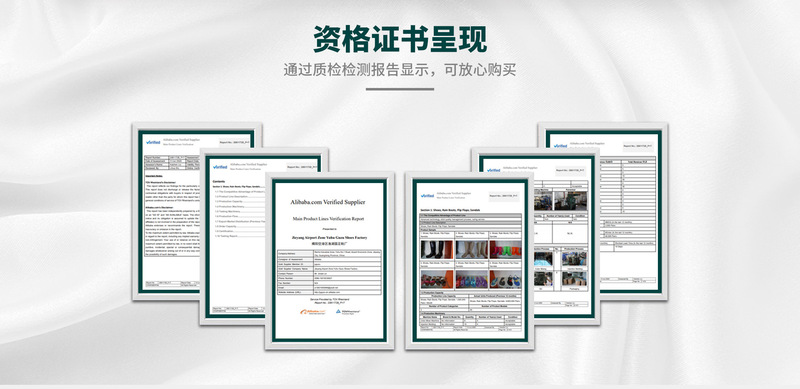
Task: Open the black rain boots product photo
Action: [x=437, y=250]
